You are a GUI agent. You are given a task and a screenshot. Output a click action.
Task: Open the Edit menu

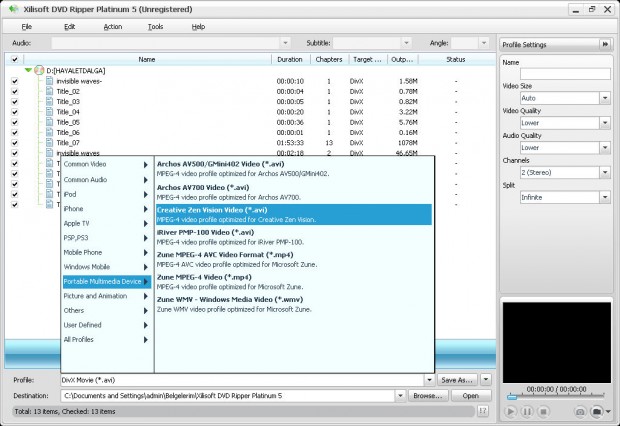pyautogui.click(x=70, y=27)
